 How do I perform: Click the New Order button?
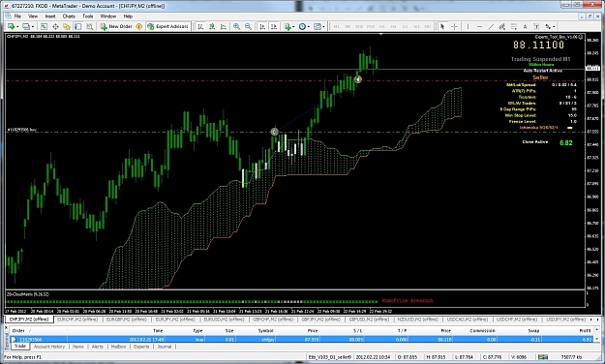click(116, 26)
